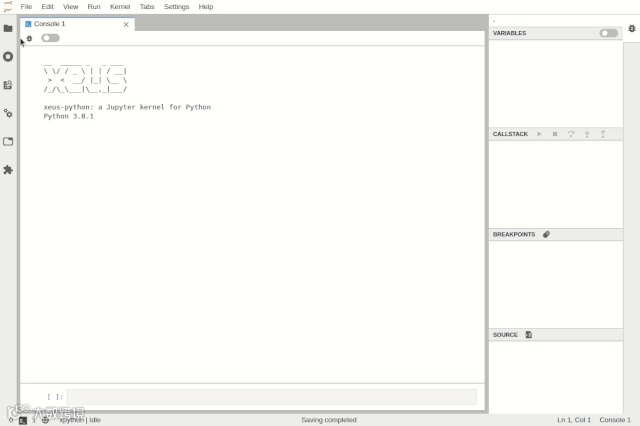Click the bug icon in console toolbar

click(x=29, y=38)
